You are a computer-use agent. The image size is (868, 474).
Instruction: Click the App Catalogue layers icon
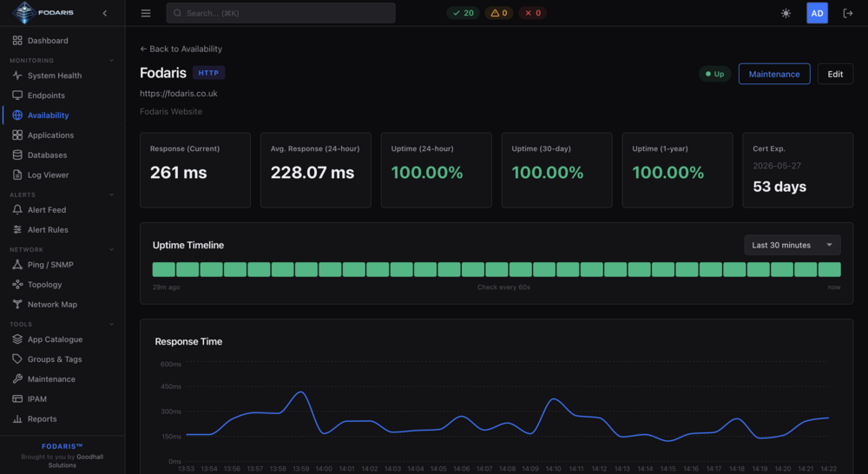click(17, 339)
